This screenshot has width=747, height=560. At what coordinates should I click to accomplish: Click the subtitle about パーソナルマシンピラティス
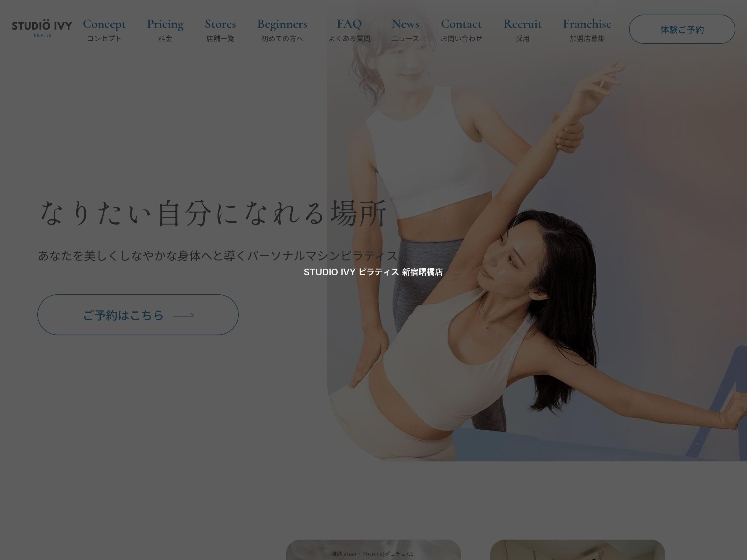coord(218,256)
